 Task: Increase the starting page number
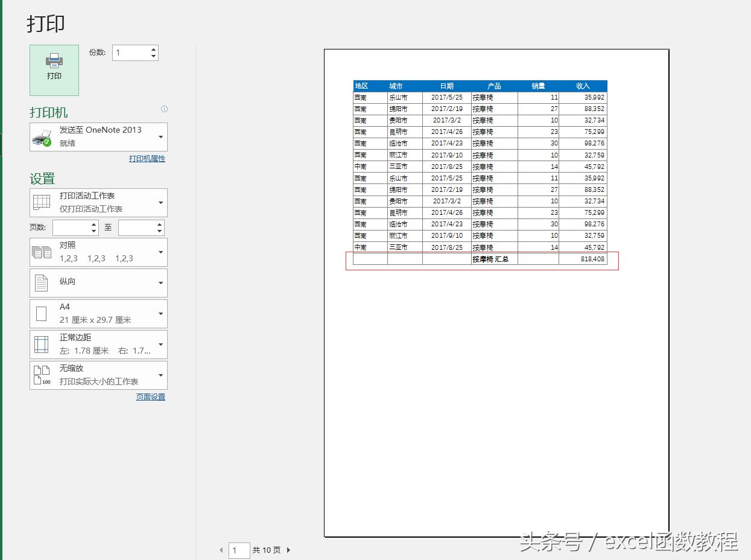tap(93, 224)
